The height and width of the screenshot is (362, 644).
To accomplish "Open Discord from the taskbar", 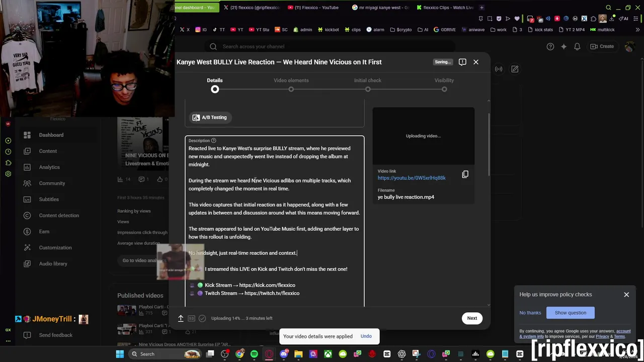I will 284,354.
